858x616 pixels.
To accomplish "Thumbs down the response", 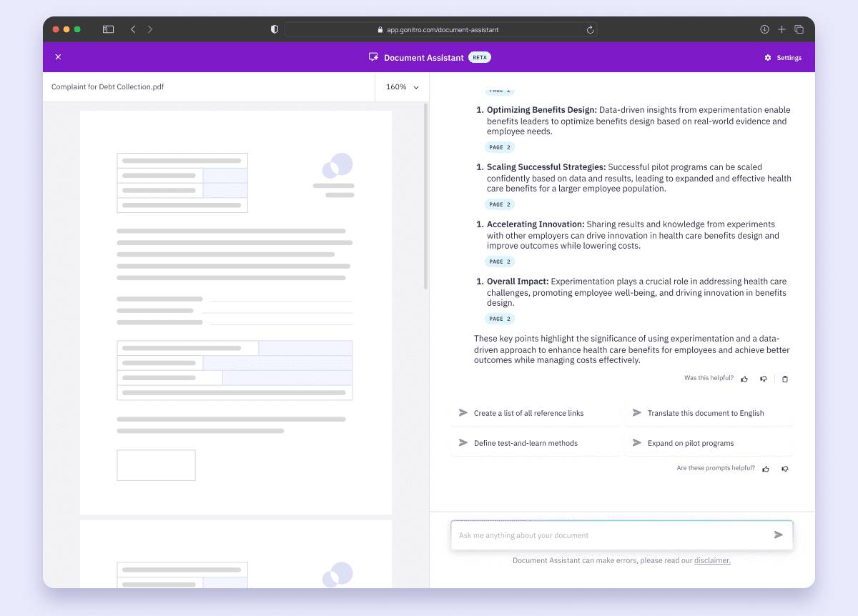I will point(763,379).
